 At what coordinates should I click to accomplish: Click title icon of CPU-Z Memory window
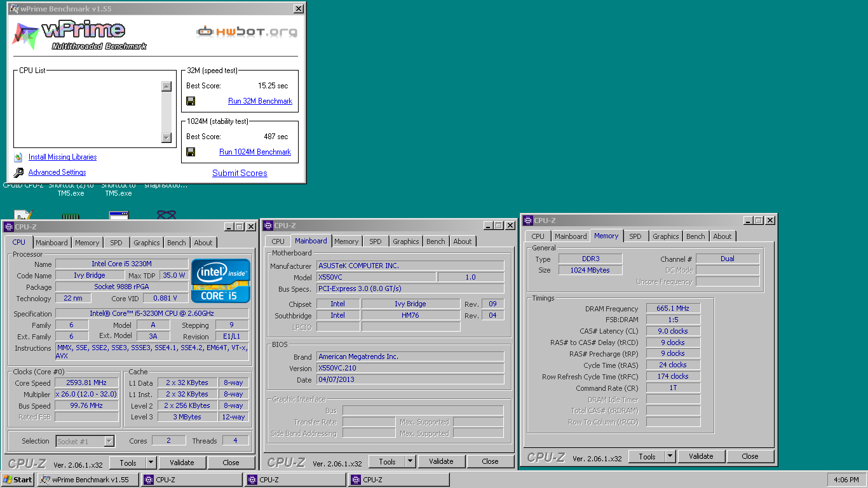pyautogui.click(x=527, y=220)
